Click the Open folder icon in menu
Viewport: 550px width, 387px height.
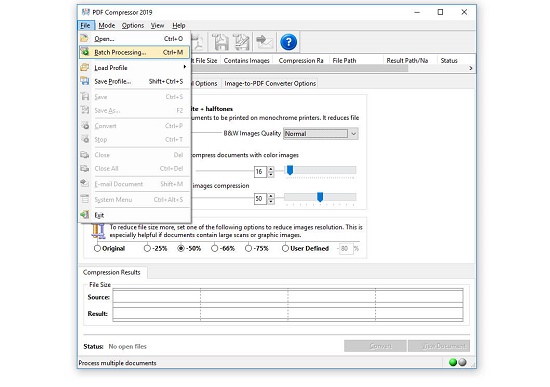[x=85, y=38]
